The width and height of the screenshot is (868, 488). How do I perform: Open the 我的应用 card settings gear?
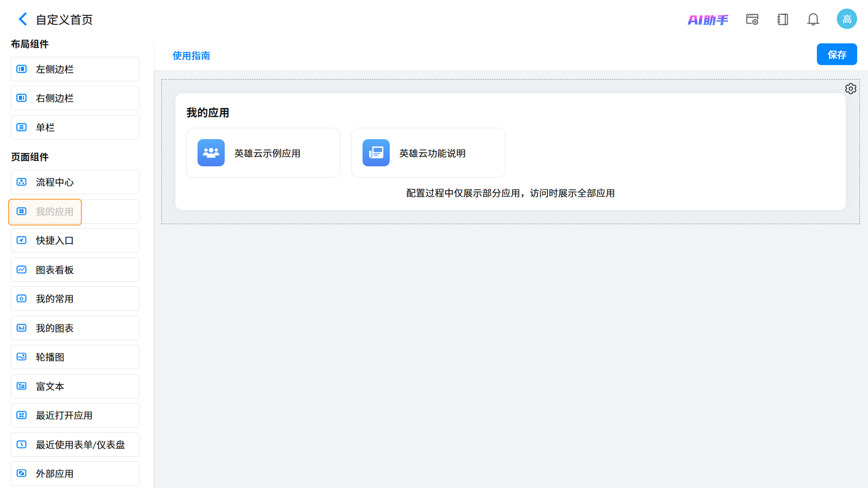coord(850,89)
